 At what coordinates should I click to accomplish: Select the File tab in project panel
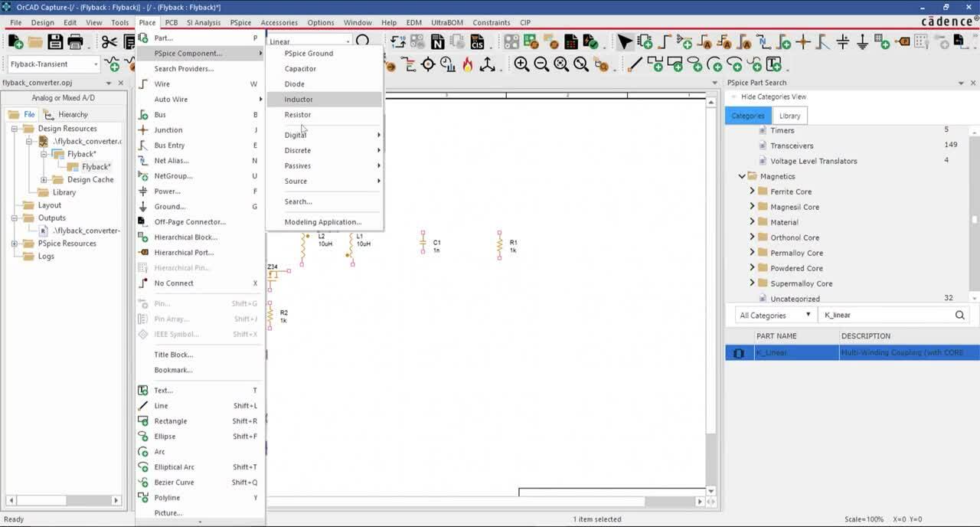click(22, 114)
